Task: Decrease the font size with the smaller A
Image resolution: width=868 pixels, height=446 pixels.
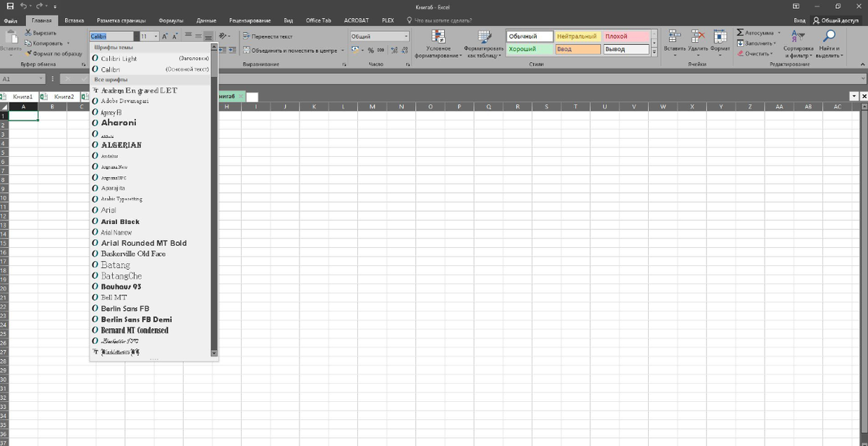Action: (175, 35)
